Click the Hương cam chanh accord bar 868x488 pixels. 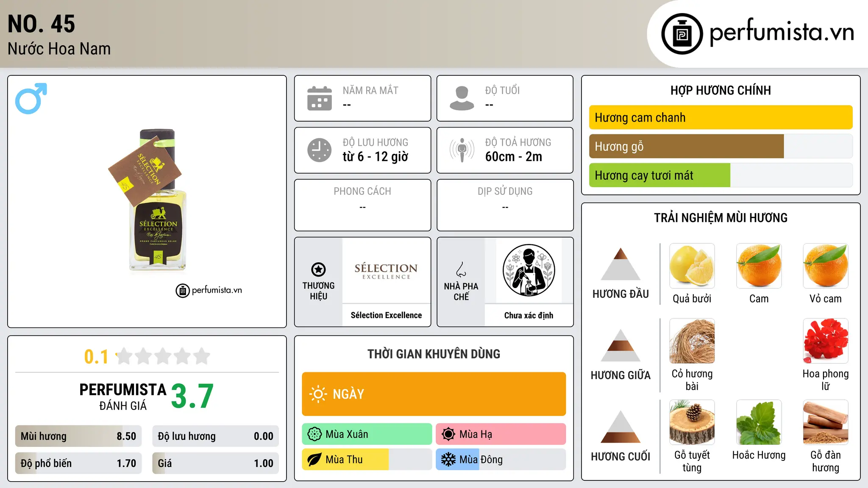[x=721, y=117]
